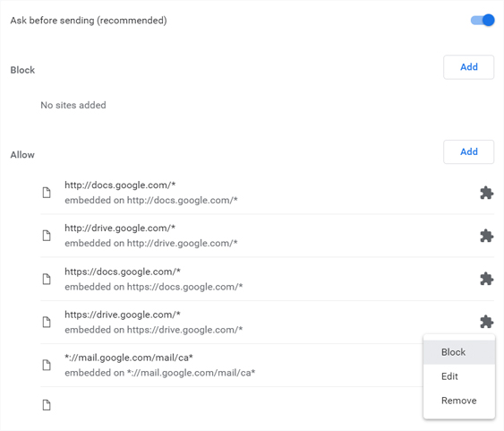
Task: Click the page icon beside https://docs.google.com entry
Action: pos(47,279)
